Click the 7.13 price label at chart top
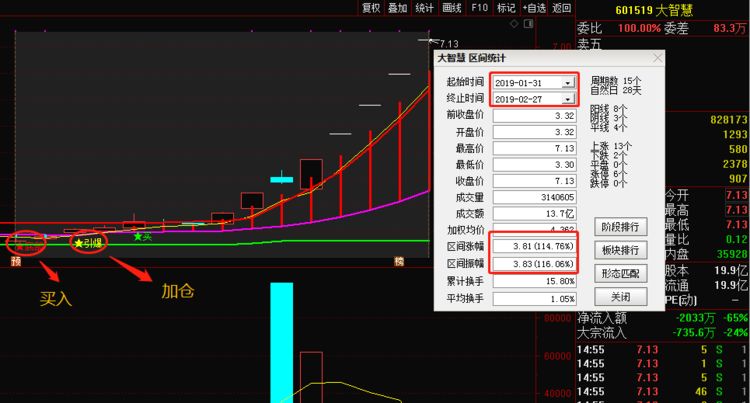 tap(449, 44)
